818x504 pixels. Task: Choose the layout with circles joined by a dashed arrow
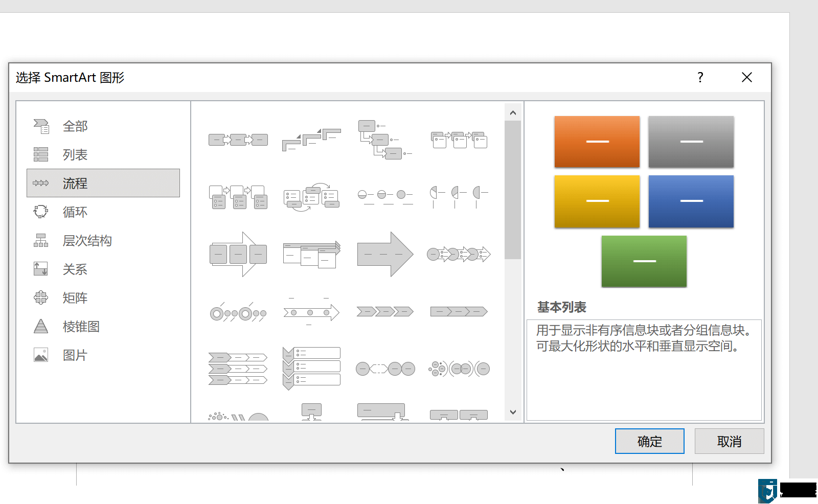[x=385, y=369]
